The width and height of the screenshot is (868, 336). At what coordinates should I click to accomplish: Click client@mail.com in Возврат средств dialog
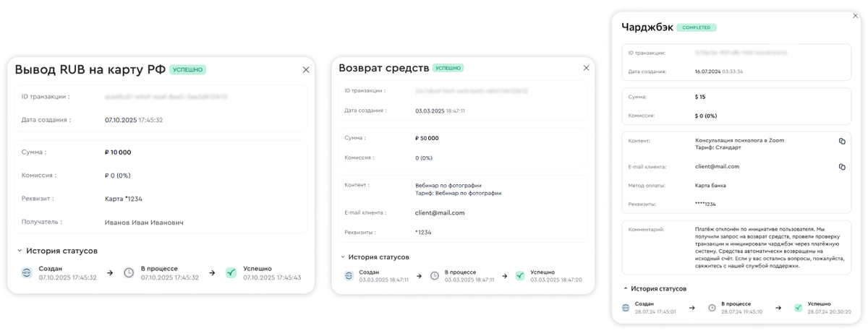pyautogui.click(x=440, y=213)
